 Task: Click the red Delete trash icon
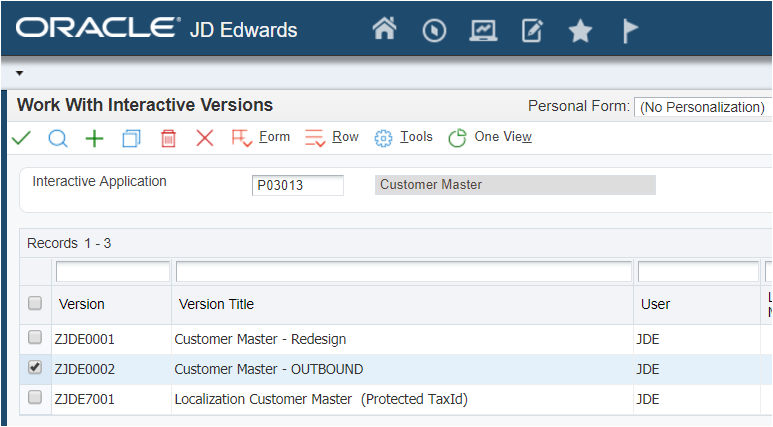point(168,139)
